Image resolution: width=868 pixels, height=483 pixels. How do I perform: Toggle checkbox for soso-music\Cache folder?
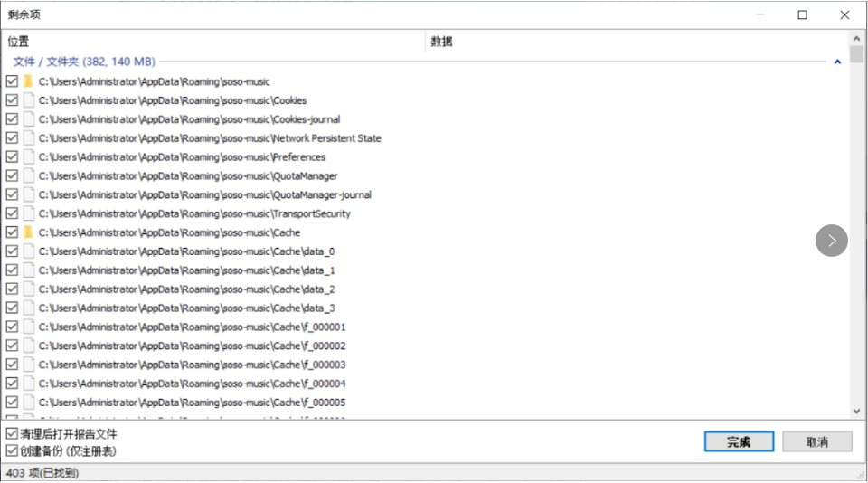point(12,232)
